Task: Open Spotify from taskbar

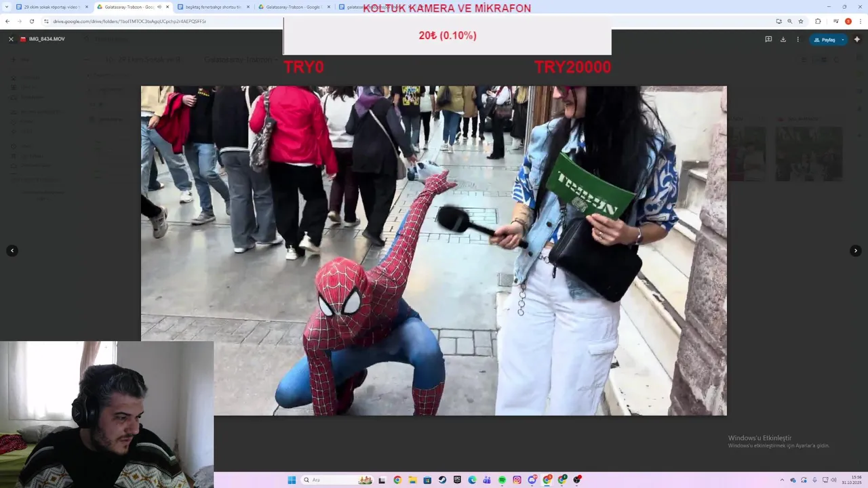Action: (502, 480)
